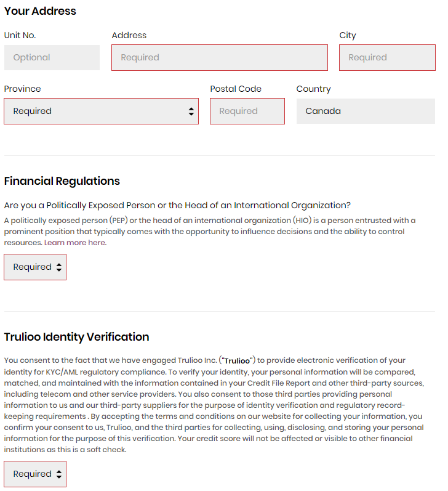Screen dimensions: 448x491
Task: Click the 'City' field label
Action: 348,35
